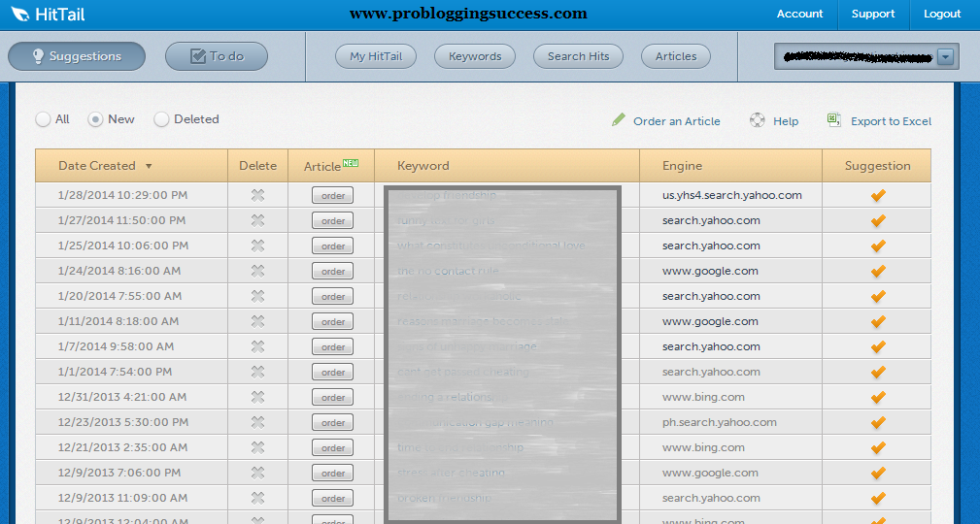
Task: Click the Order an Article pencil icon
Action: (x=619, y=120)
